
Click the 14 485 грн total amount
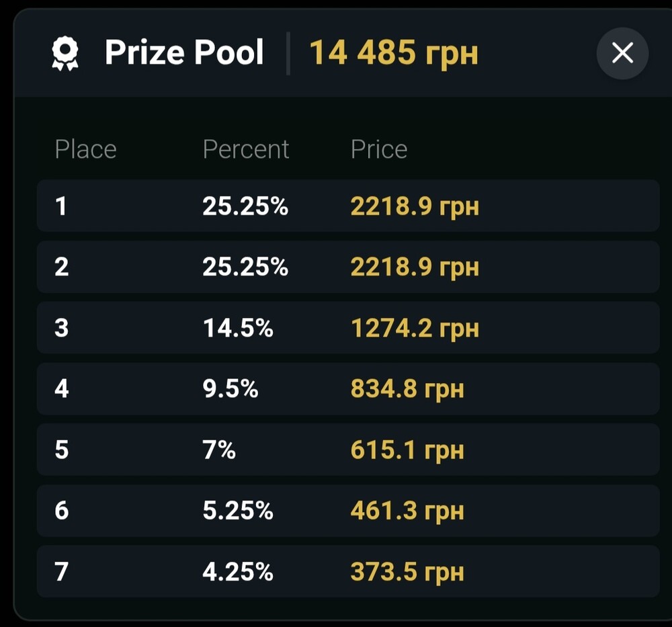pos(393,52)
